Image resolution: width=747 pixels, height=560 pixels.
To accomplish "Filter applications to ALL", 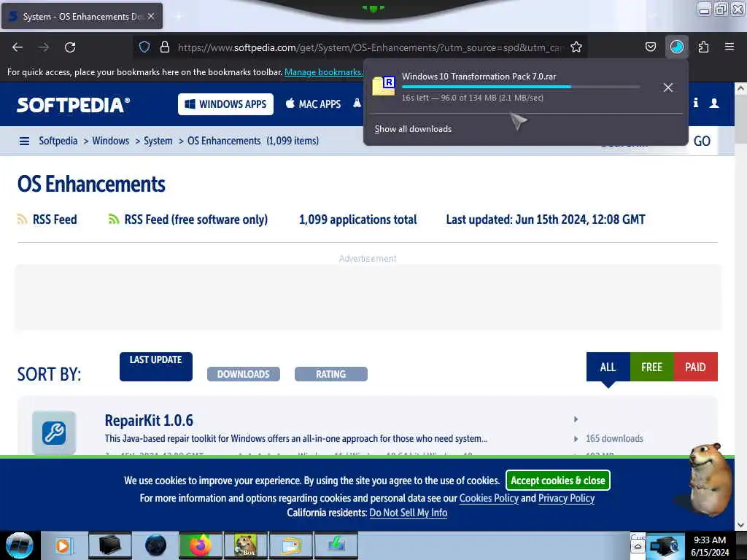I will tap(608, 367).
